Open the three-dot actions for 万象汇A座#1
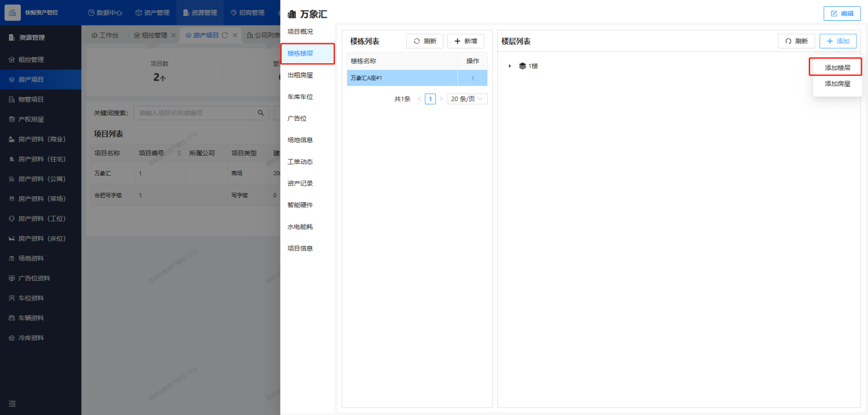Image resolution: width=868 pixels, height=415 pixels. coord(473,78)
